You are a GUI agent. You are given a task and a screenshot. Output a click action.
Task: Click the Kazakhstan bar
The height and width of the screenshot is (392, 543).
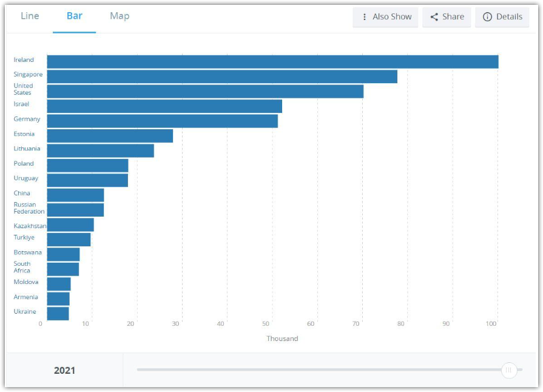click(x=70, y=225)
